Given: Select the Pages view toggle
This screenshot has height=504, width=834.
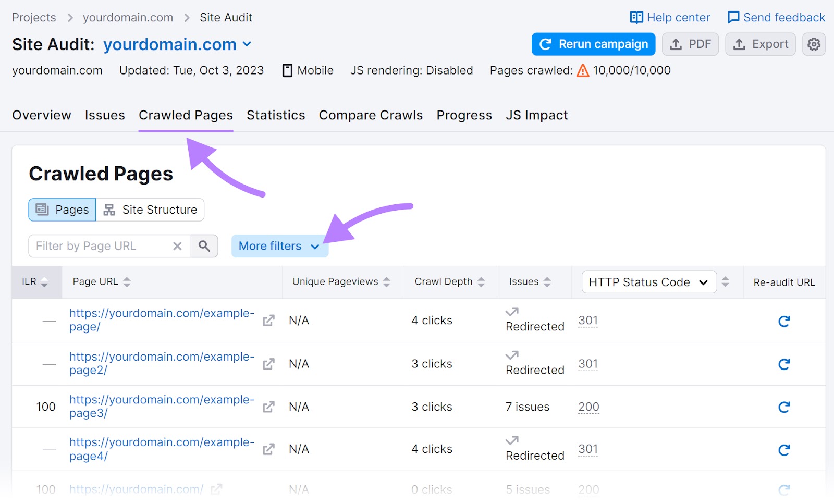Looking at the screenshot, I should (x=62, y=210).
